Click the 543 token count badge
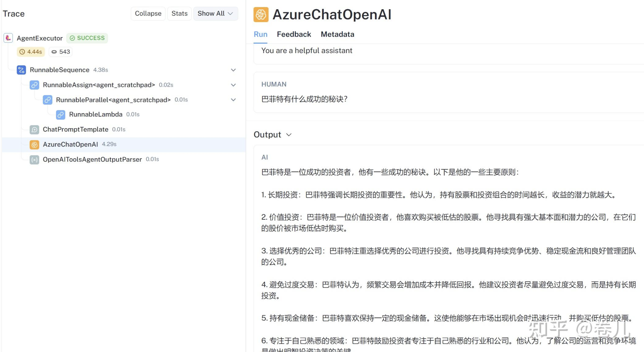This screenshot has width=644, height=352. tap(61, 52)
